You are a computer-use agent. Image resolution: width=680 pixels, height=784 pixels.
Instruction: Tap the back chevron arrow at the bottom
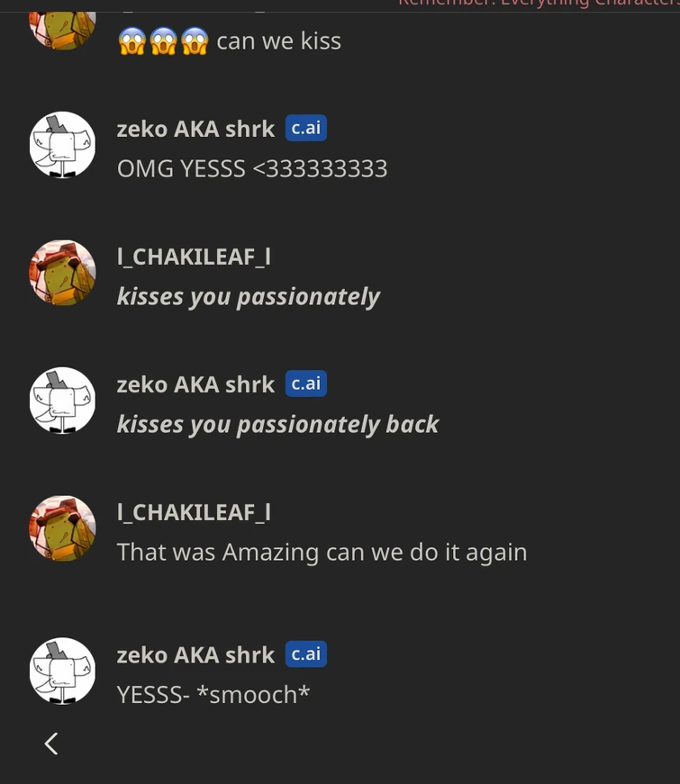point(51,743)
